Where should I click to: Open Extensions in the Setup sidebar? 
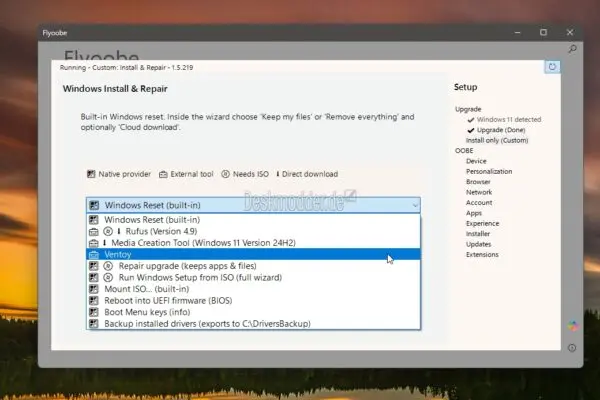tap(484, 255)
